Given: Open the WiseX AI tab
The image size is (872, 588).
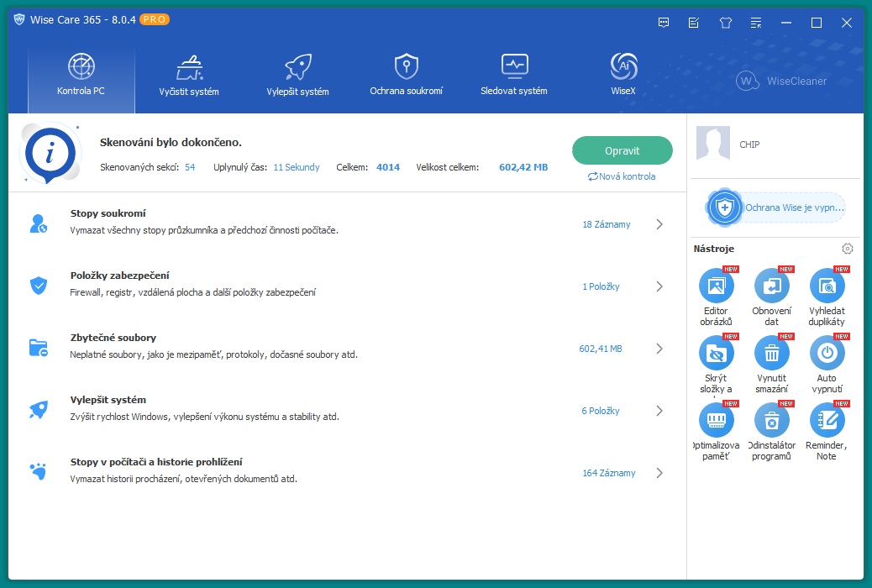Looking at the screenshot, I should click(x=623, y=75).
